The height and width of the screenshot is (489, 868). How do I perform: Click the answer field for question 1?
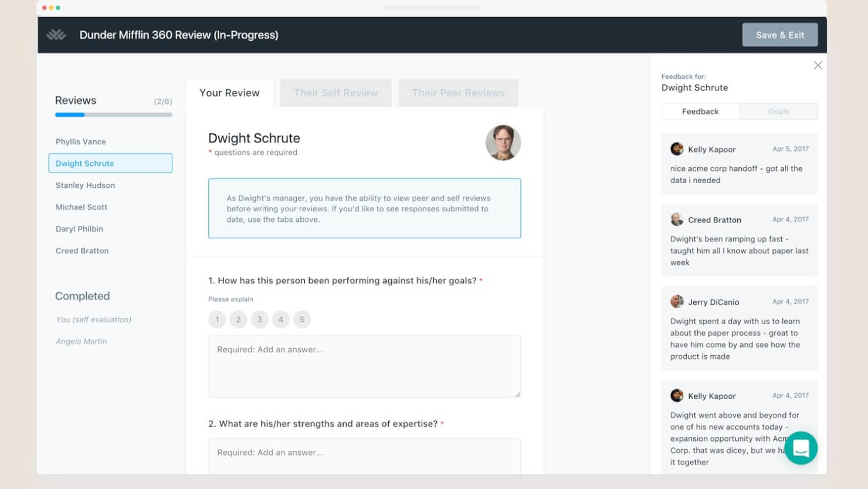(364, 366)
